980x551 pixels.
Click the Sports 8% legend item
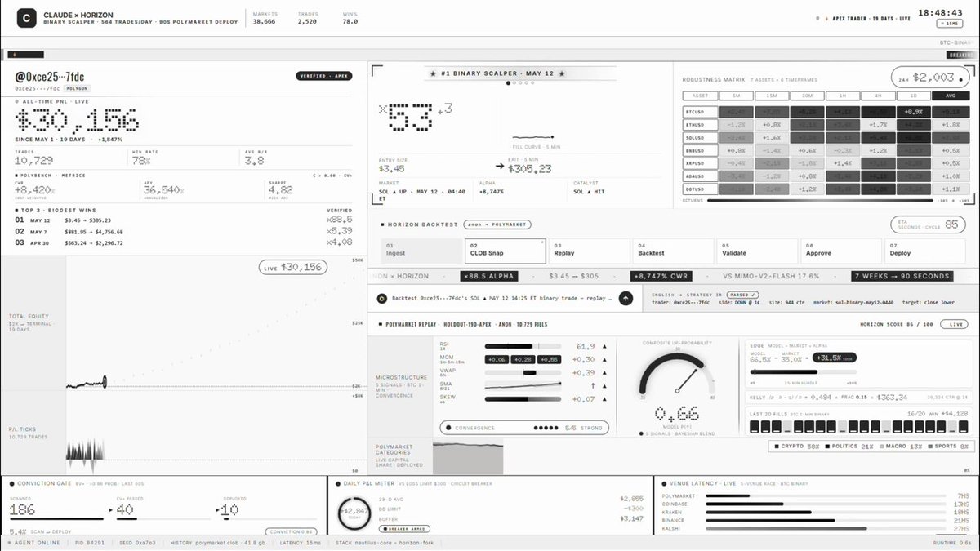click(x=948, y=447)
